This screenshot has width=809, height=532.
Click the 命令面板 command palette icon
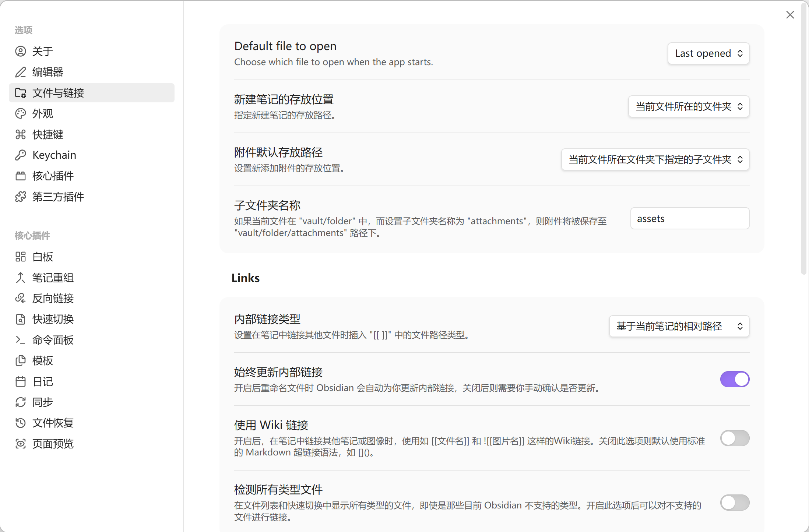tap(21, 340)
